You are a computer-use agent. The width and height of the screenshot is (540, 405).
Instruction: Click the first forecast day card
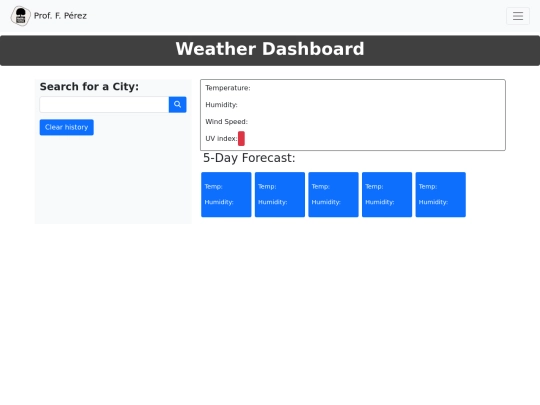click(226, 195)
